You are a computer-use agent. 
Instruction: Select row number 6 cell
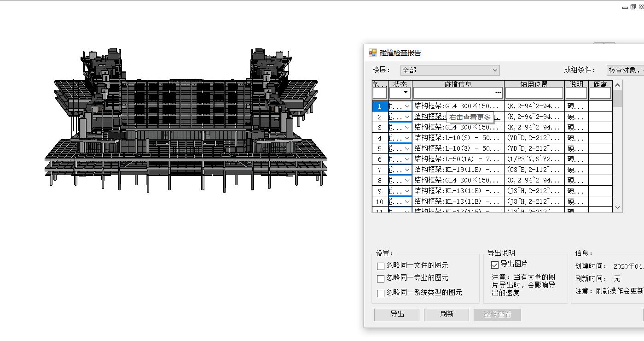(380, 159)
